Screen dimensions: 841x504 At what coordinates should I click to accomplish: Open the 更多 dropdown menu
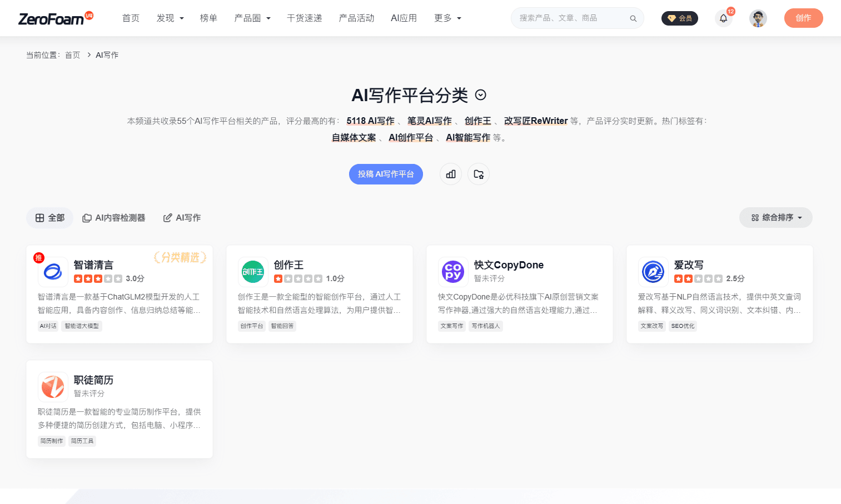(x=447, y=18)
